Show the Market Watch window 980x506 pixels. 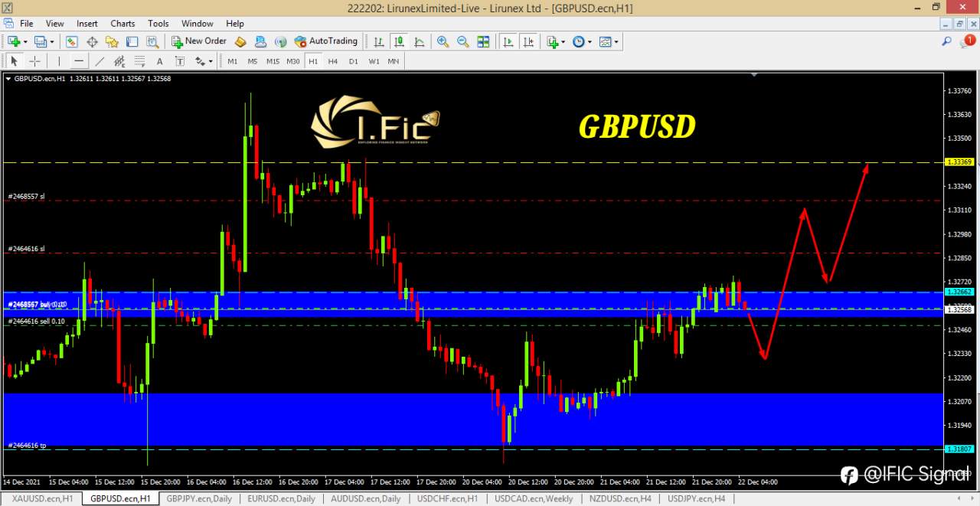tap(72, 41)
